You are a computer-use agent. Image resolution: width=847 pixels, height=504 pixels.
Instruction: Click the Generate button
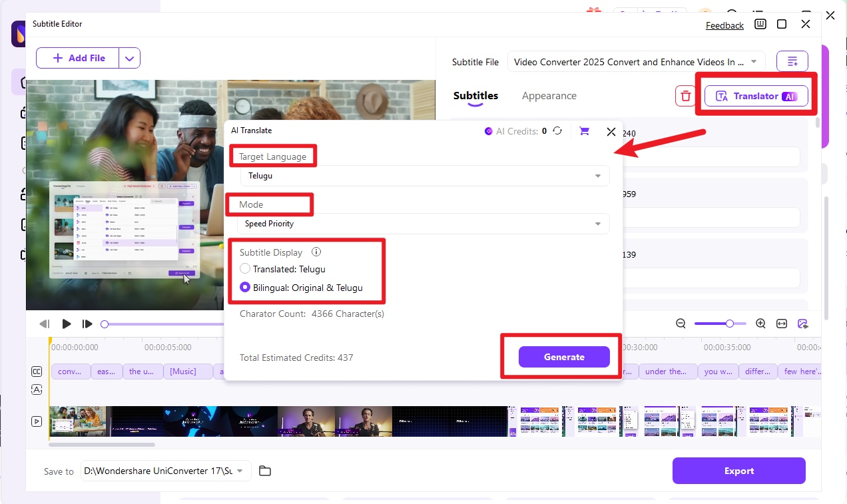(x=564, y=357)
